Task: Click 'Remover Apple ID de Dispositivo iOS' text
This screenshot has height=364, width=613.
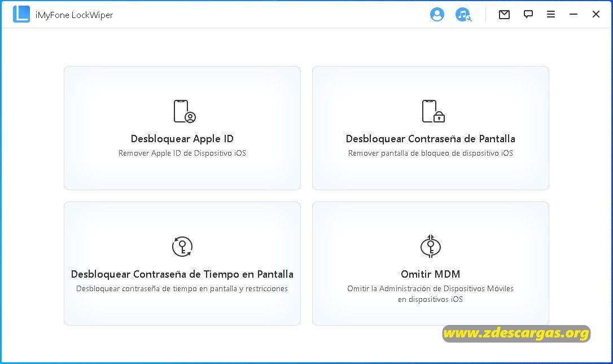Action: 182,154
